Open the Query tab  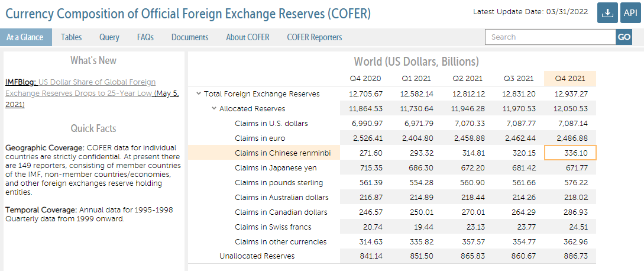[109, 37]
